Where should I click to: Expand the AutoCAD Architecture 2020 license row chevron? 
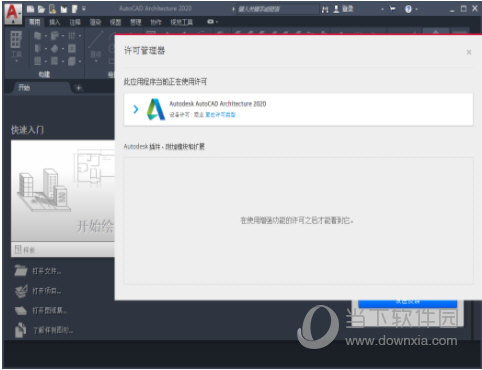tap(135, 109)
